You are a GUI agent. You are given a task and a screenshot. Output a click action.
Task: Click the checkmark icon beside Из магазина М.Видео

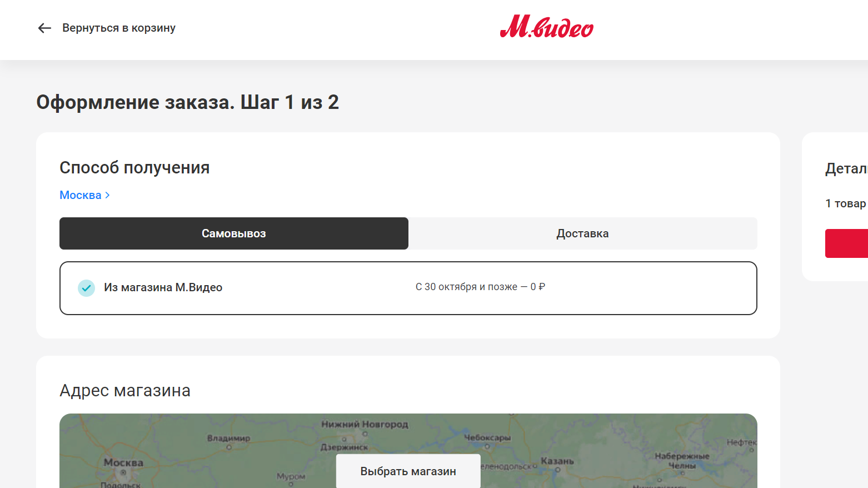pyautogui.click(x=86, y=288)
